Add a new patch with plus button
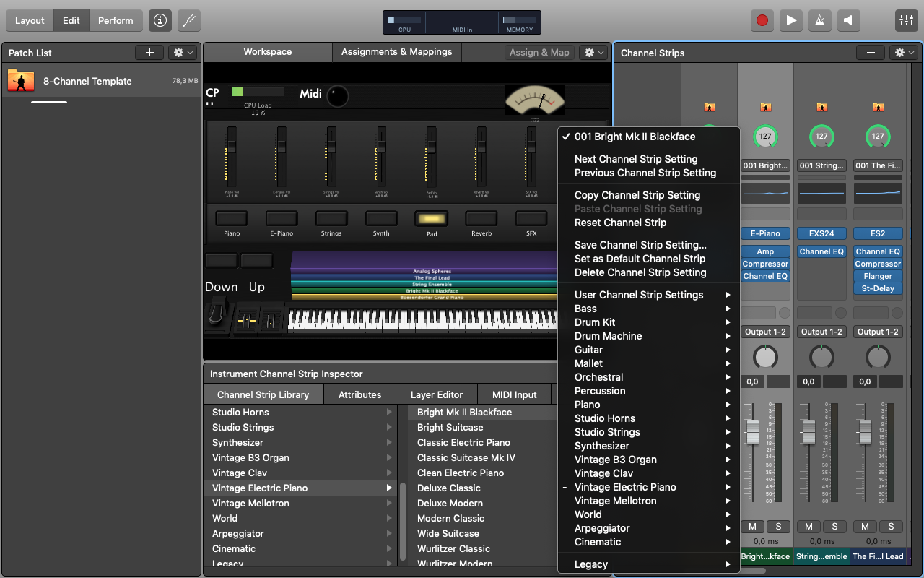The height and width of the screenshot is (578, 924). (149, 53)
